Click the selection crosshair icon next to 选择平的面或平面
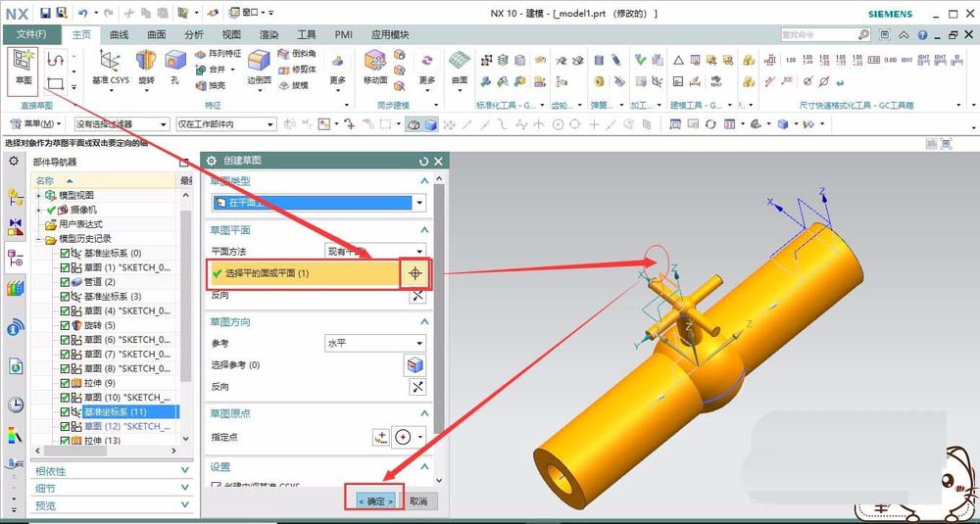The height and width of the screenshot is (524, 980). coord(415,273)
